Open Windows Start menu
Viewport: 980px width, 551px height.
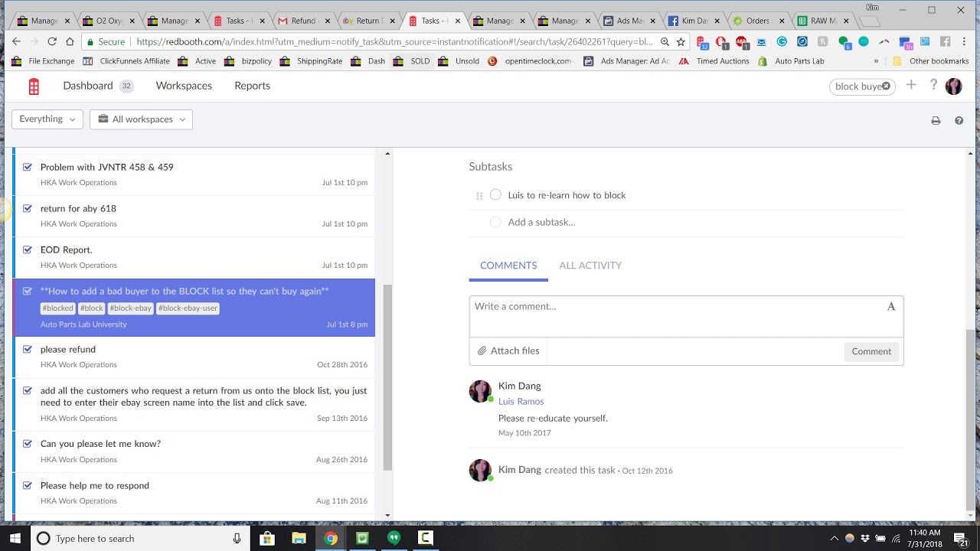[15, 538]
